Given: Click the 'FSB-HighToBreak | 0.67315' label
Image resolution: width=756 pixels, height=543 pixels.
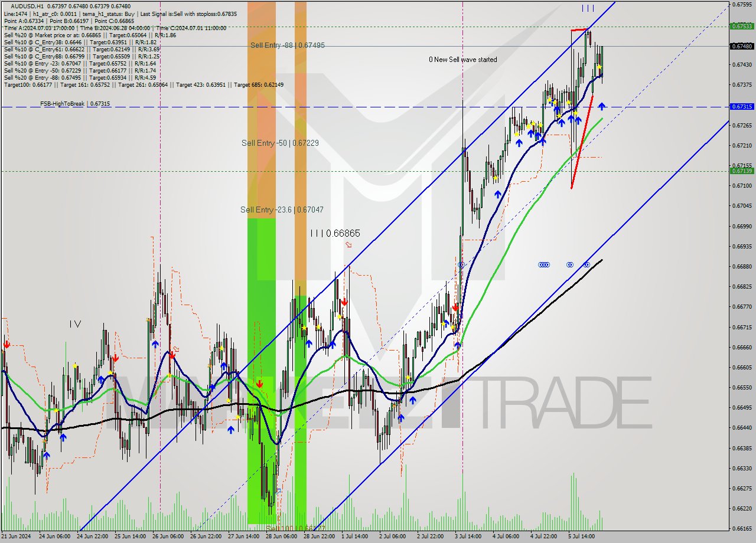Looking at the screenshot, I should click(75, 104).
